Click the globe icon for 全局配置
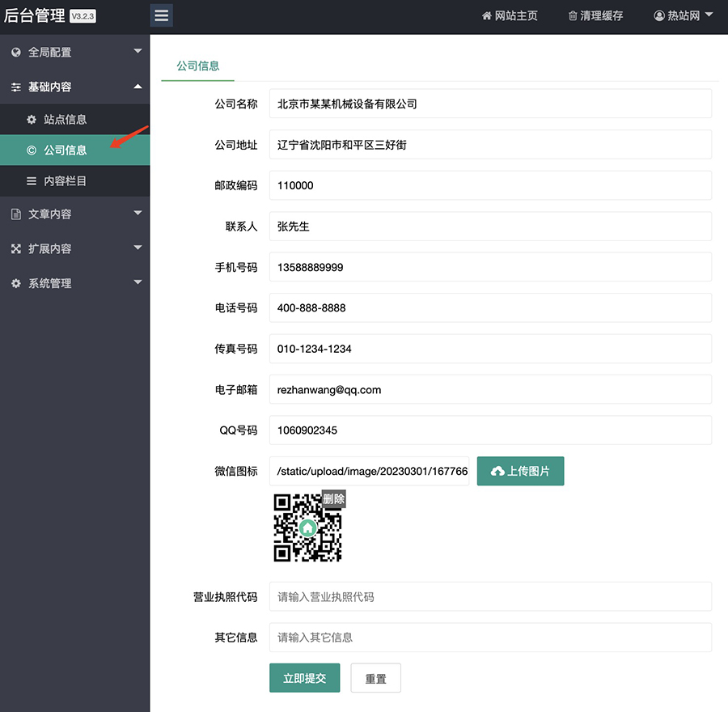Screen dimensions: 728x712 [x=16, y=52]
